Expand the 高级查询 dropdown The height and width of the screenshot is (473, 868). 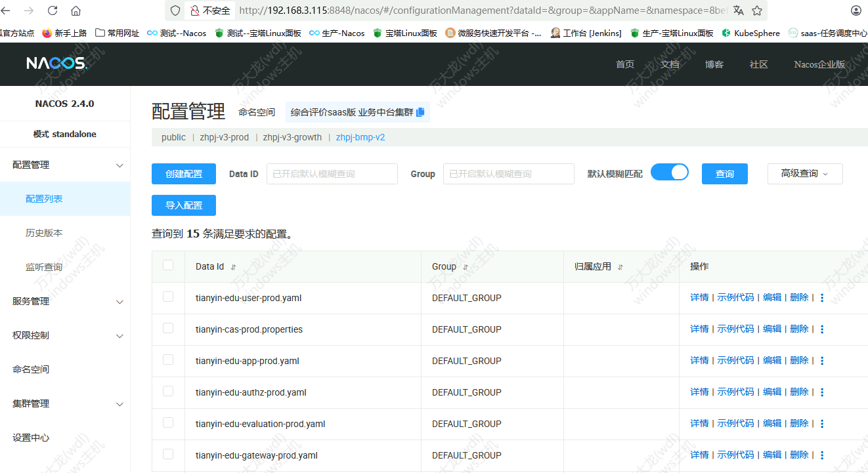tap(804, 174)
